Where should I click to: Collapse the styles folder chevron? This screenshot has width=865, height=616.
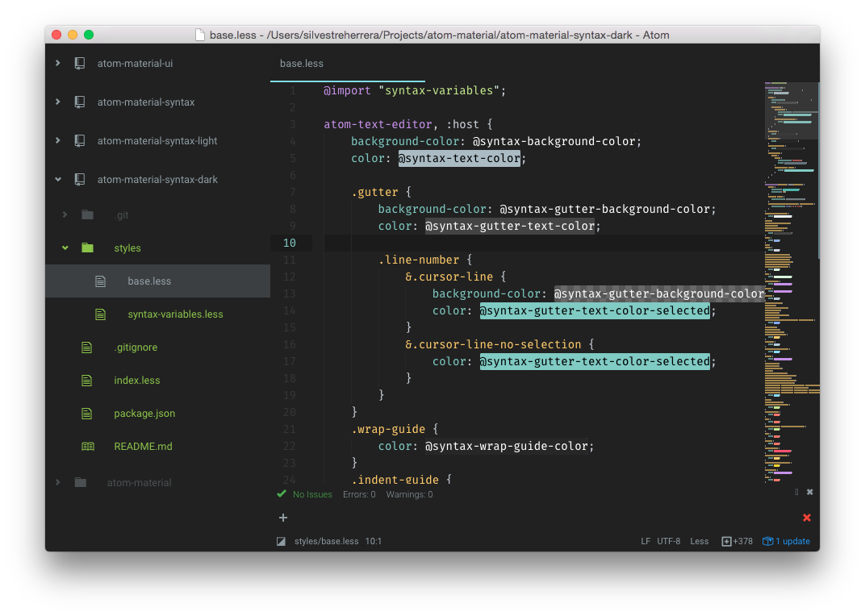65,248
